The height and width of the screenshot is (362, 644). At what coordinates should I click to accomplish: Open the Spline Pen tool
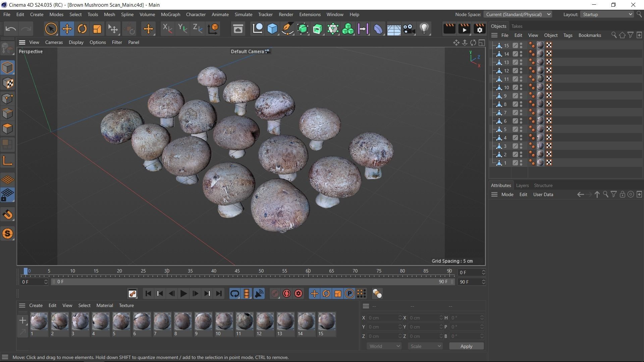tap(287, 29)
